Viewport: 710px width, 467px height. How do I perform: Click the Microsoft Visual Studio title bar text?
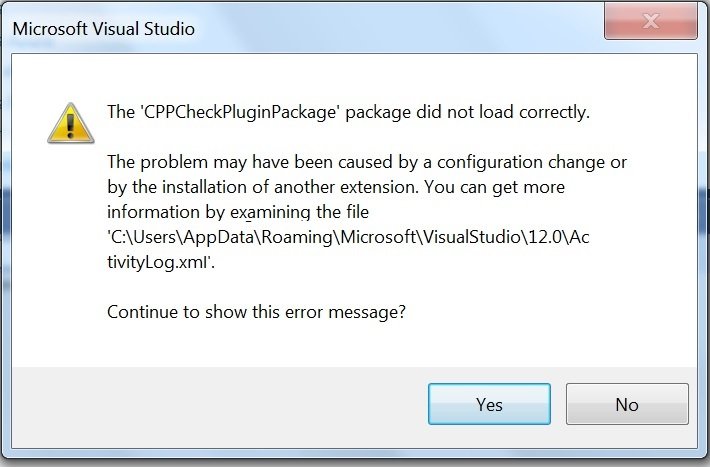103,28
